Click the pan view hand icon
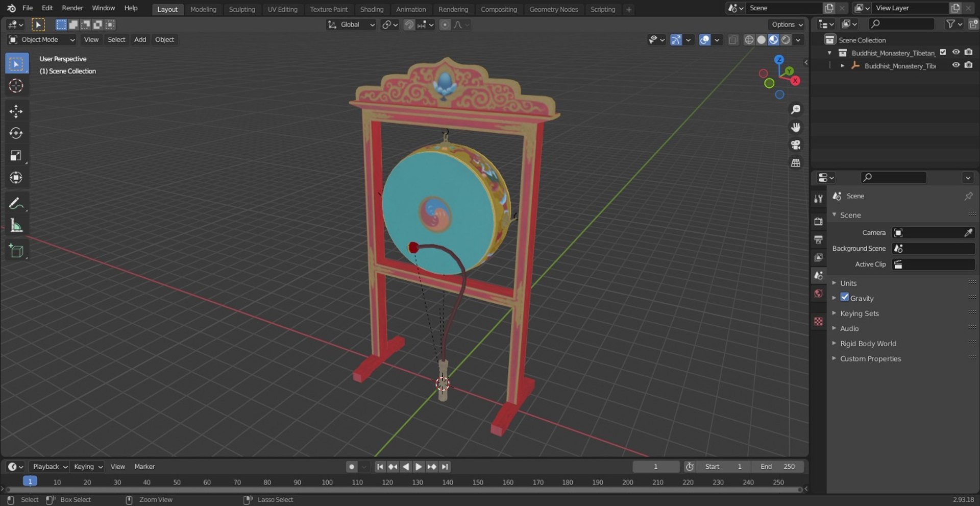980x506 pixels. click(x=795, y=127)
